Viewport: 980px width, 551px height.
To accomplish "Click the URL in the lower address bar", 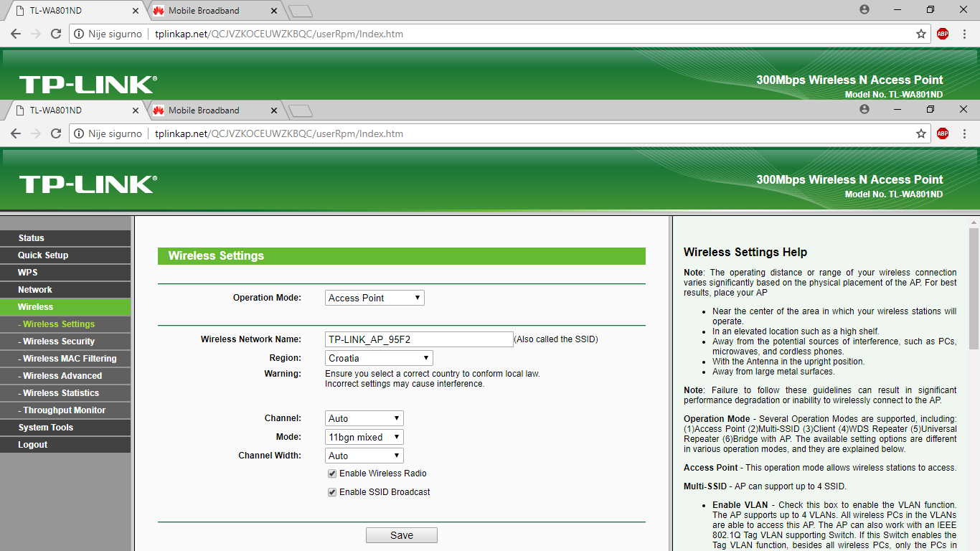I will [x=279, y=133].
